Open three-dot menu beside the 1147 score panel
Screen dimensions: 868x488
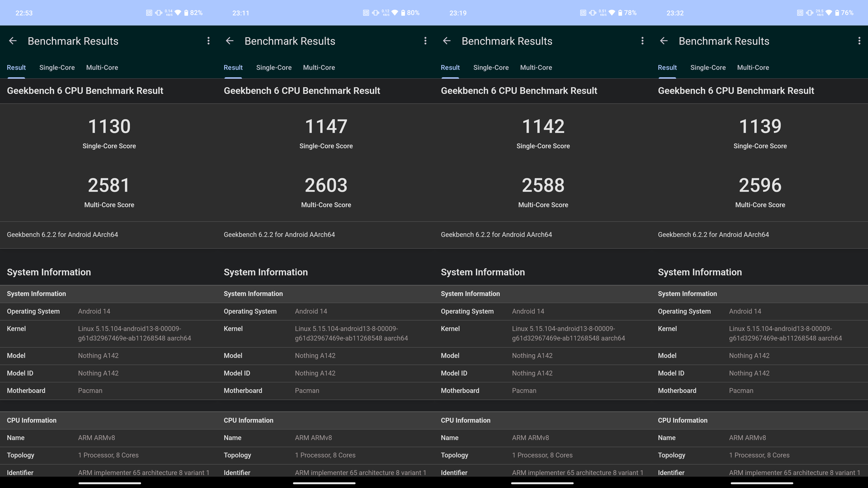click(426, 41)
